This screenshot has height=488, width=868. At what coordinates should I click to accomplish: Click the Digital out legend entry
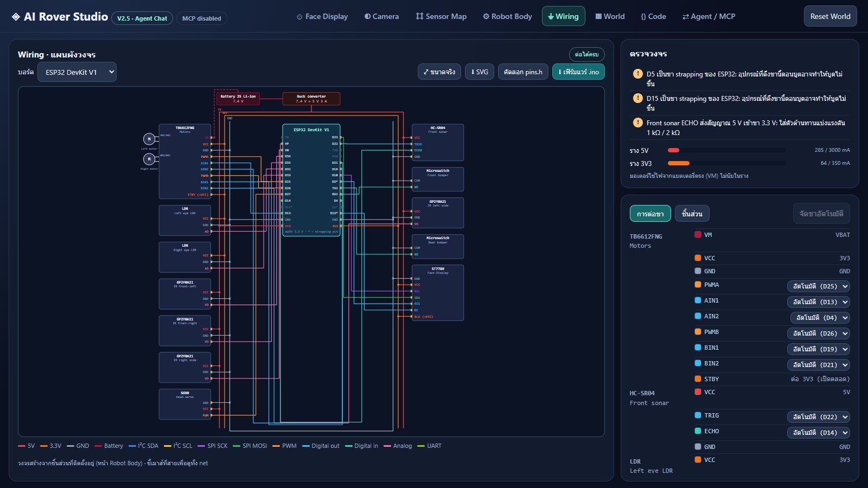coord(321,446)
